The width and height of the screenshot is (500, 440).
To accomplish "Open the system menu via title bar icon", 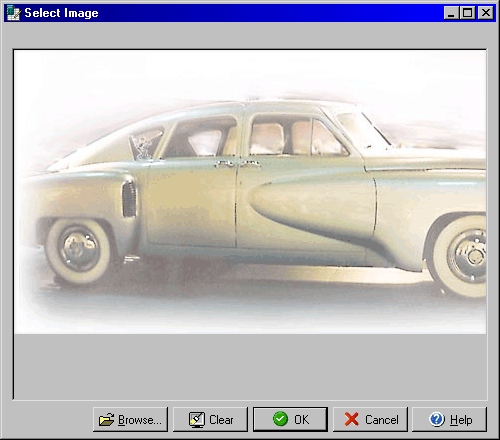I will tap(13, 13).
